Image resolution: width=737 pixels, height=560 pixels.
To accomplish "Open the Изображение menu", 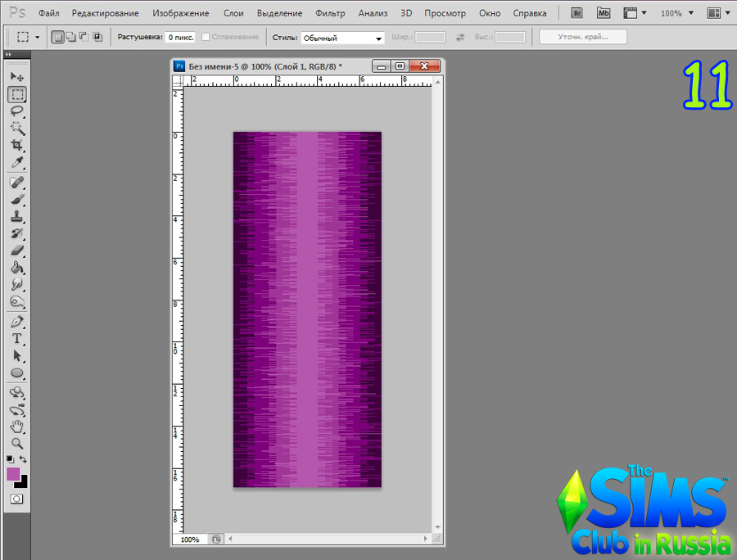I will point(180,14).
